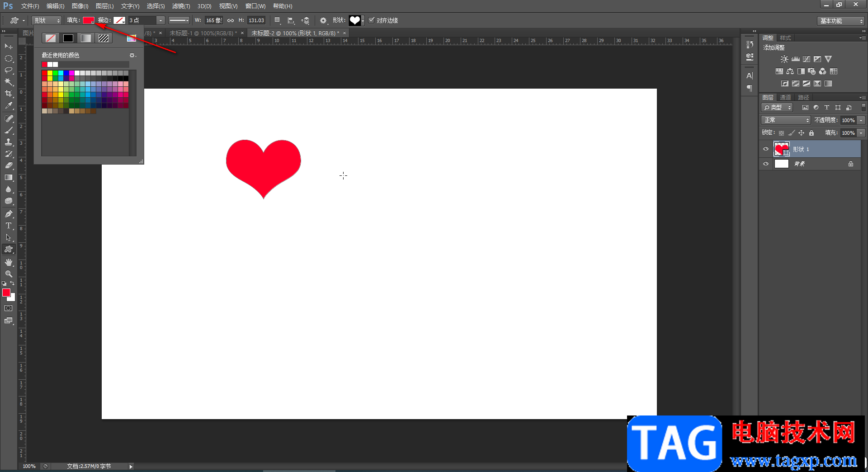Open the 形状 tool mode dropdown
The height and width of the screenshot is (472, 868).
[47, 20]
